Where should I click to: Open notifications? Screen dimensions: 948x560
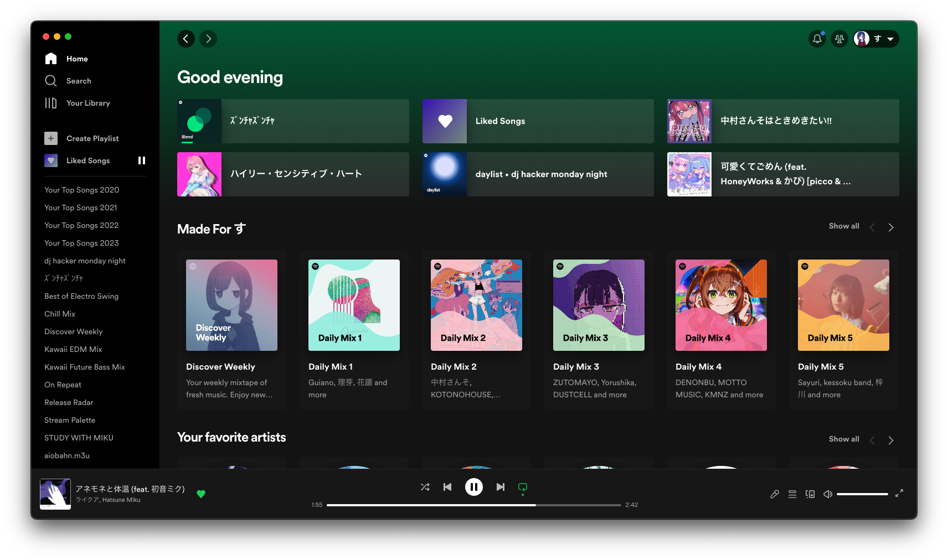[817, 39]
